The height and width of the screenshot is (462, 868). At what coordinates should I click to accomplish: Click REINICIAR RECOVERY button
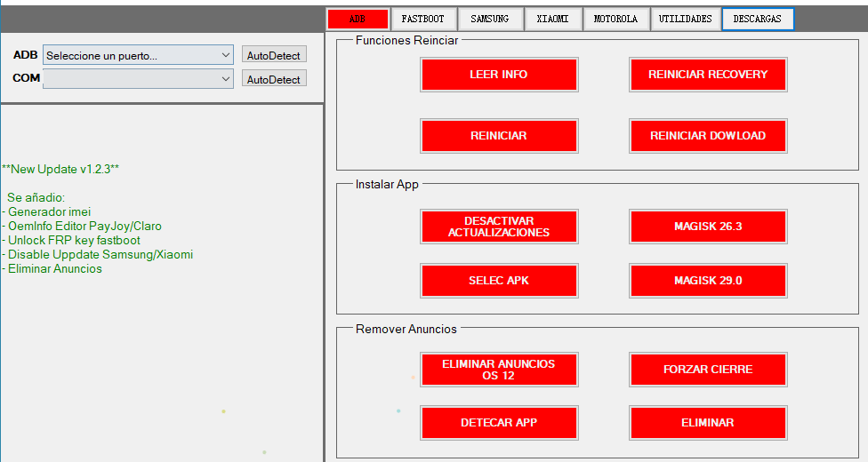708,75
